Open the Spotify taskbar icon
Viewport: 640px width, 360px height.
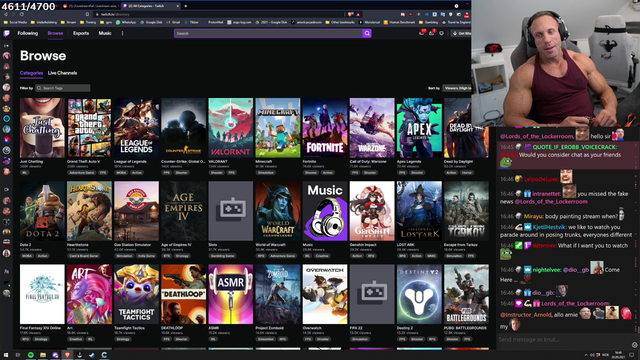point(31,355)
